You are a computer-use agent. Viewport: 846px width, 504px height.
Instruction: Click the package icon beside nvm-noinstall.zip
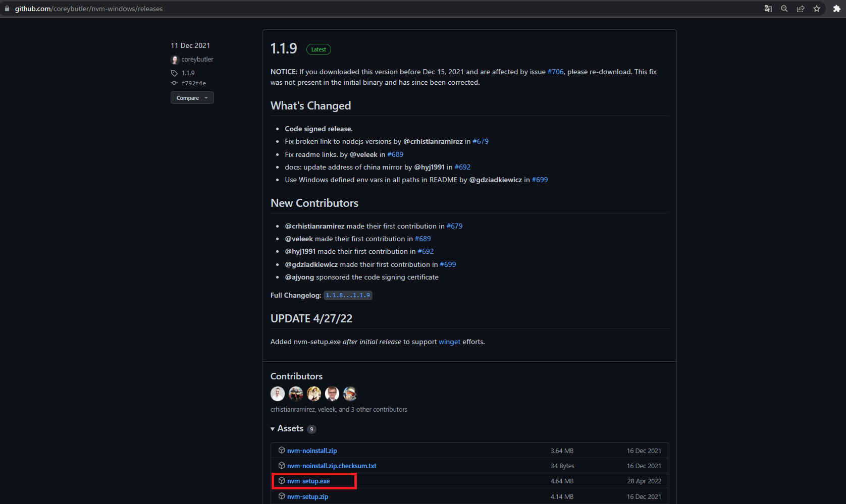coord(281,451)
